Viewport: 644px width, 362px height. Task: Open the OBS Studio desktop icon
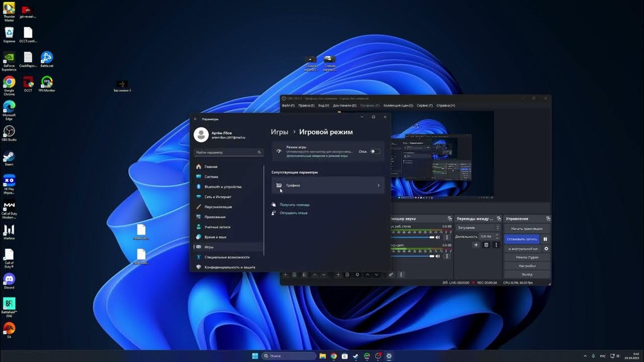(x=9, y=133)
